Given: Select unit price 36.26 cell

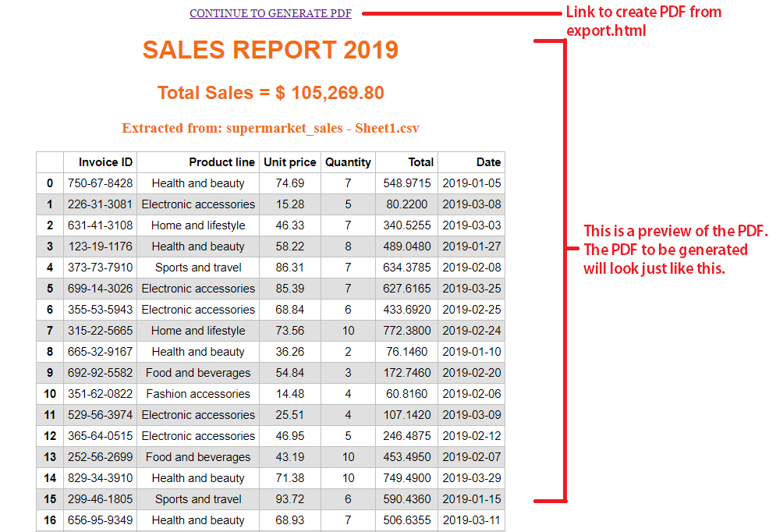Looking at the screenshot, I should (x=290, y=352).
